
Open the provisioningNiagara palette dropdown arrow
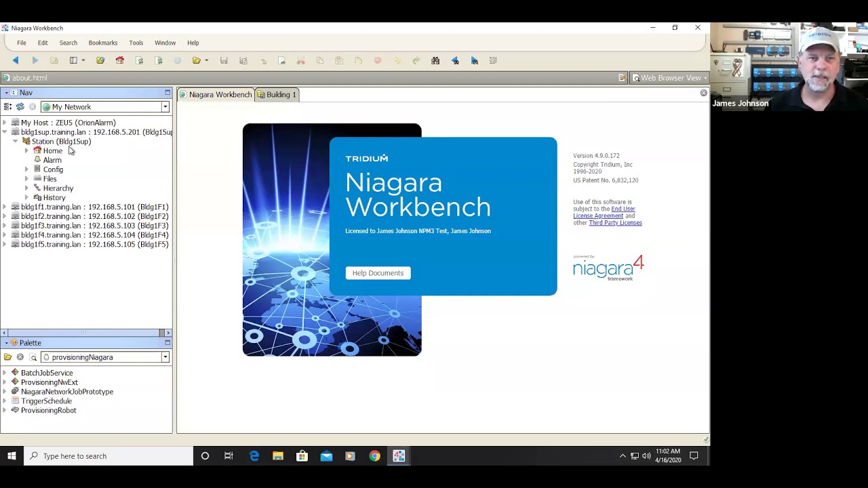[165, 357]
